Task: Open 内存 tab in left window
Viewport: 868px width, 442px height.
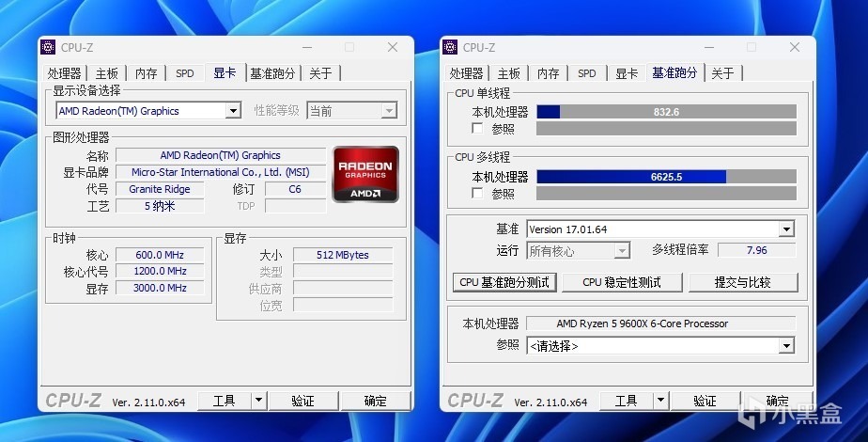Action: click(x=147, y=73)
